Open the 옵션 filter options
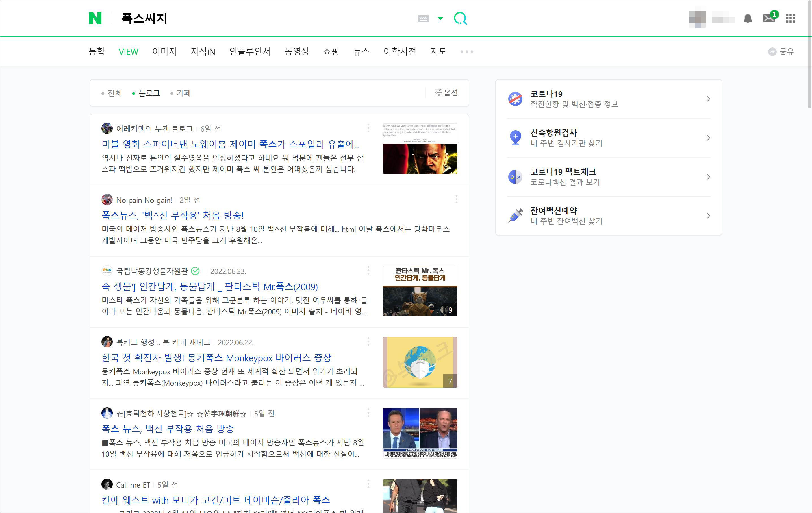The width and height of the screenshot is (812, 513). point(446,93)
